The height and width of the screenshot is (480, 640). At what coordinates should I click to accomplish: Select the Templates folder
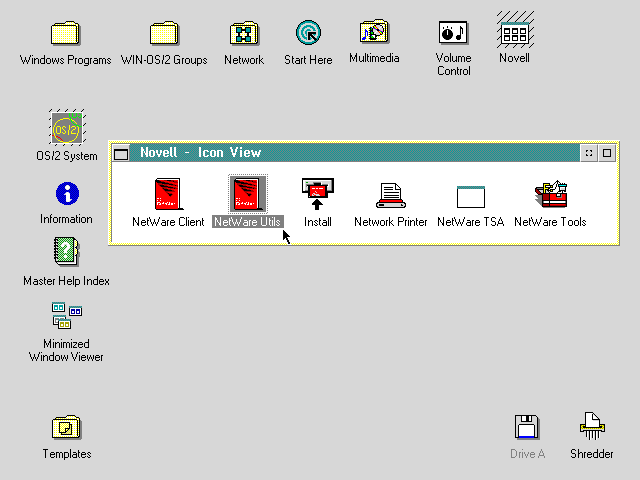click(x=66, y=428)
